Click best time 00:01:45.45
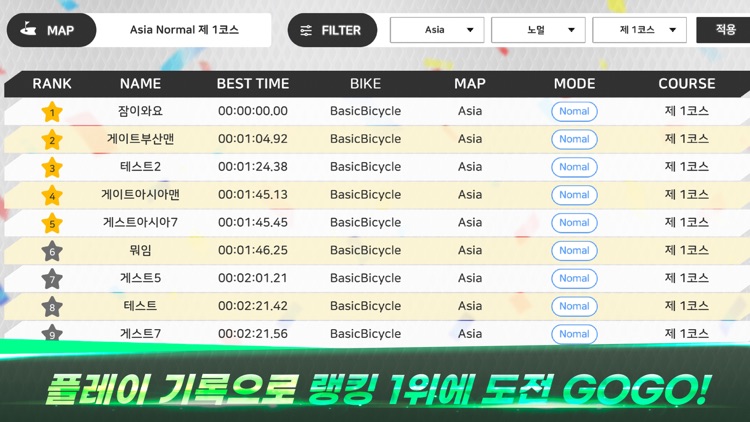The height and width of the screenshot is (422, 750). click(253, 222)
